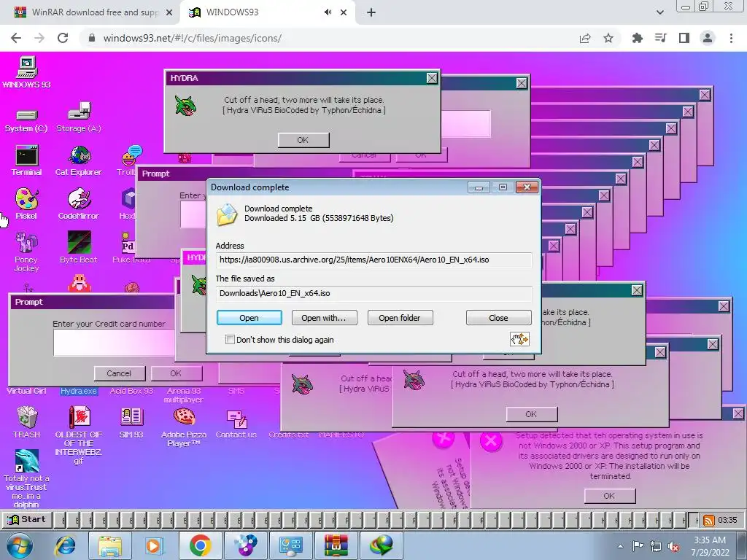Open Windows Media Player taskbar icon
Image resolution: width=747 pixels, height=560 pixels.
153,545
